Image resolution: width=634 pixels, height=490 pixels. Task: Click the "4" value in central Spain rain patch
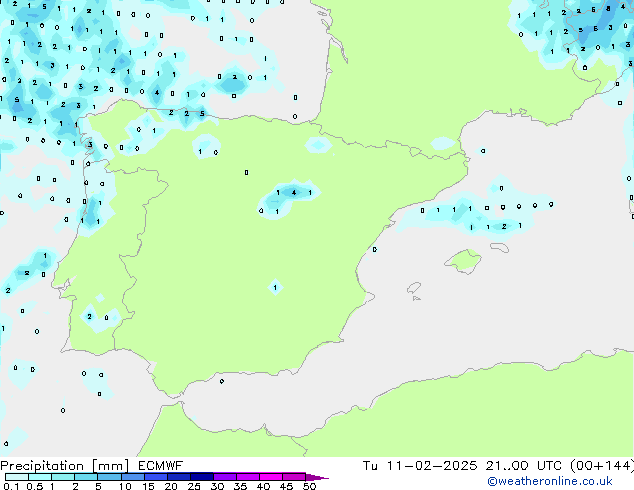click(294, 193)
